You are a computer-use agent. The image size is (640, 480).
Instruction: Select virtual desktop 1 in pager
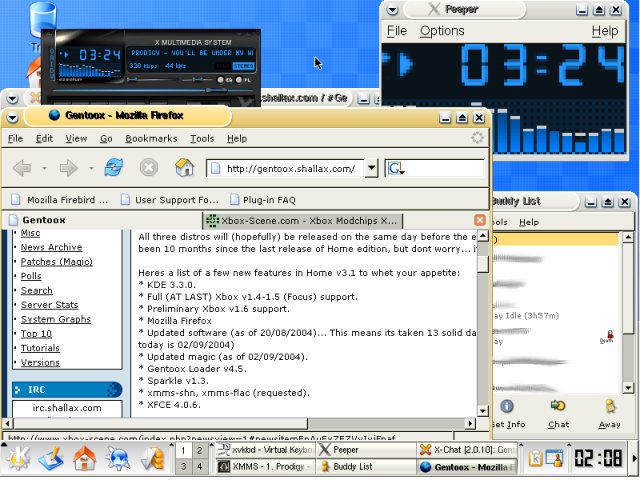(x=183, y=451)
